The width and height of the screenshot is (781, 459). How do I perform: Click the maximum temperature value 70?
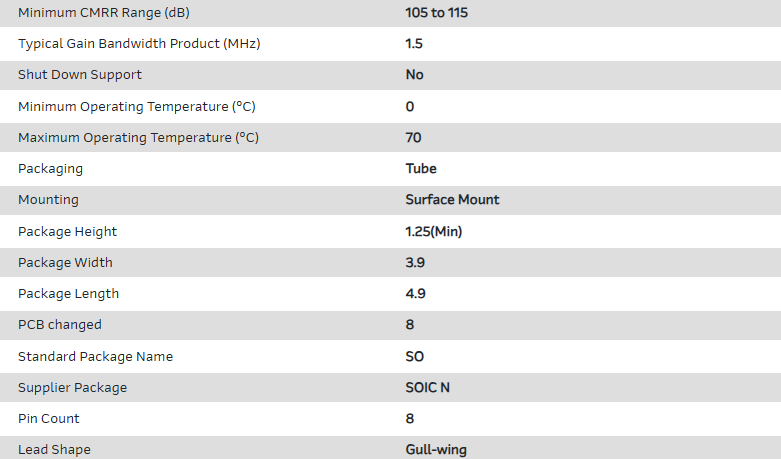[x=414, y=137]
